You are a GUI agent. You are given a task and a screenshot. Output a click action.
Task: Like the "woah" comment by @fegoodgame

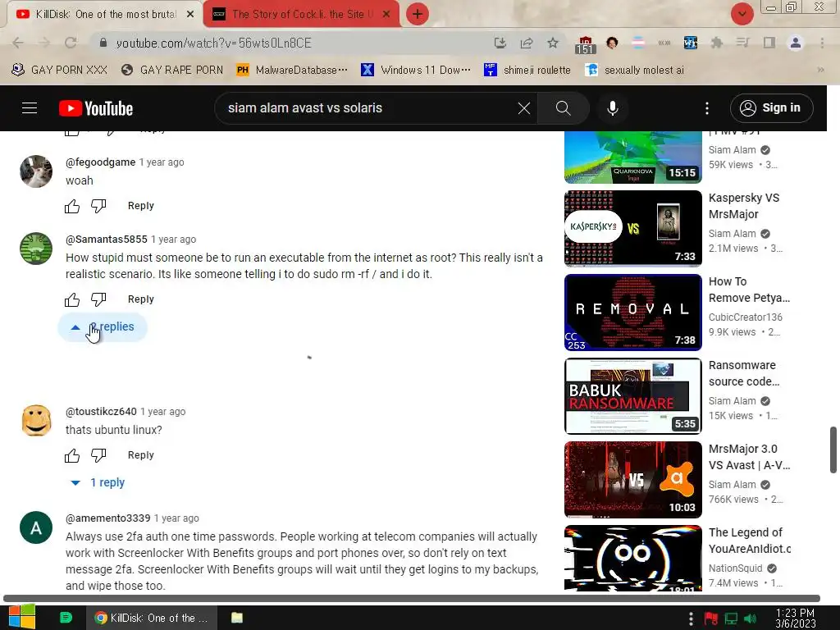tap(72, 206)
